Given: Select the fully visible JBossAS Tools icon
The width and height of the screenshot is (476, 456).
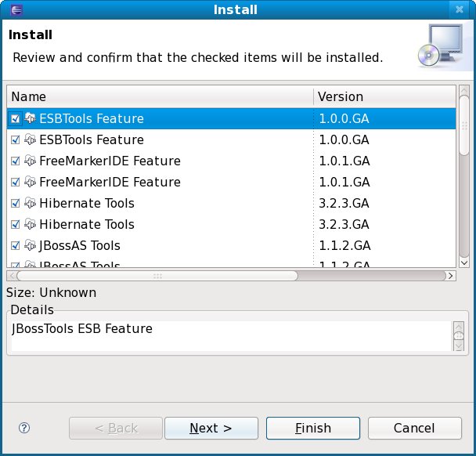Looking at the screenshot, I should pyautogui.click(x=31, y=246).
